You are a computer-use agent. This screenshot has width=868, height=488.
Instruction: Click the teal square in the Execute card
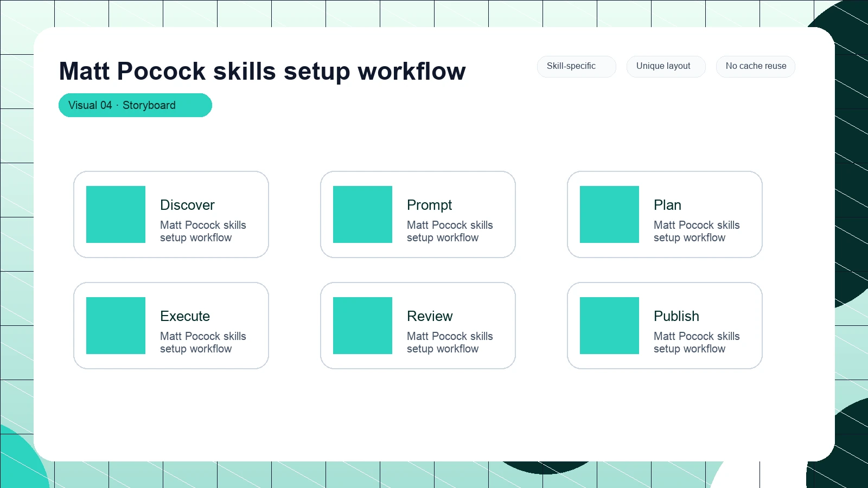coord(116,325)
